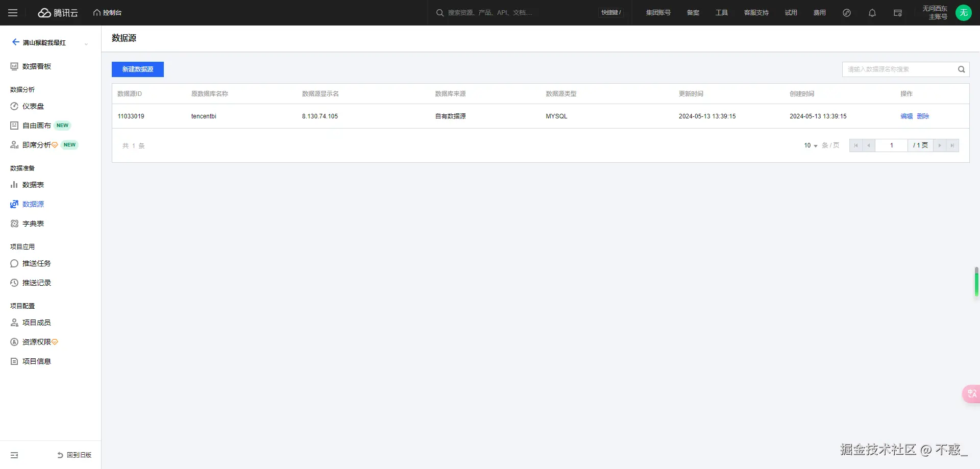Viewport: 980px width, 469px height.
Task: Click the 自有数据源 source cell
Action: click(x=450, y=116)
